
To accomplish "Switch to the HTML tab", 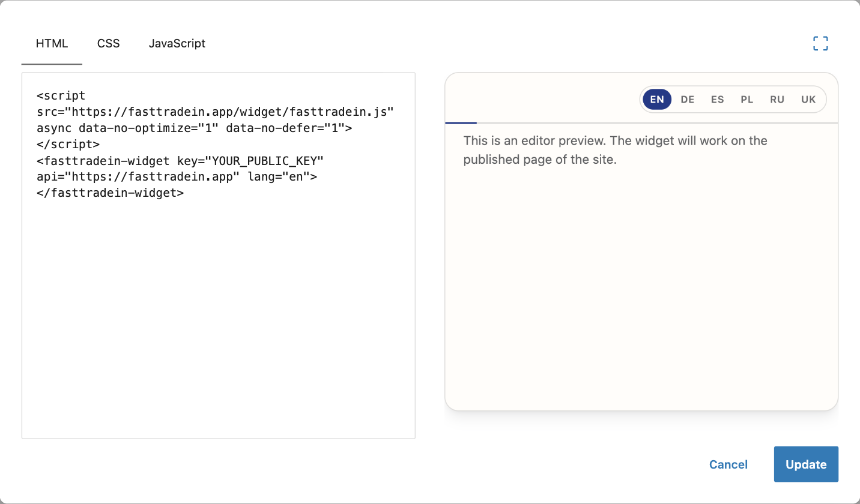I will coord(52,43).
